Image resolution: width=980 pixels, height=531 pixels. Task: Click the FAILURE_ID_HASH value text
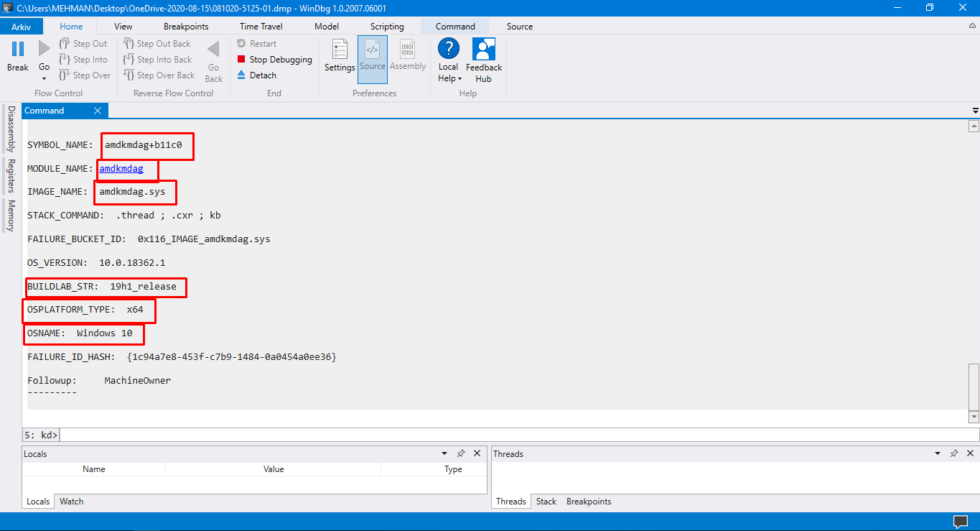[231, 357]
